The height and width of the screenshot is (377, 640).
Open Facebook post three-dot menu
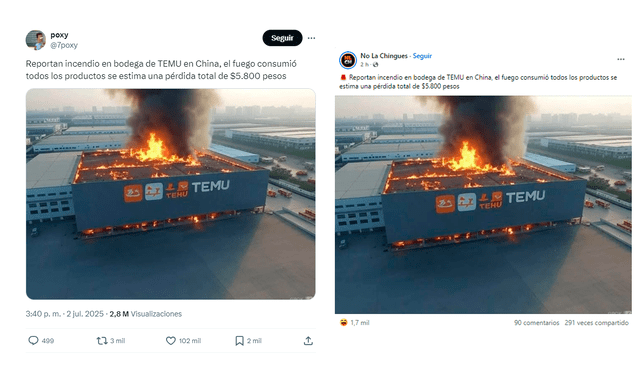tap(621, 59)
